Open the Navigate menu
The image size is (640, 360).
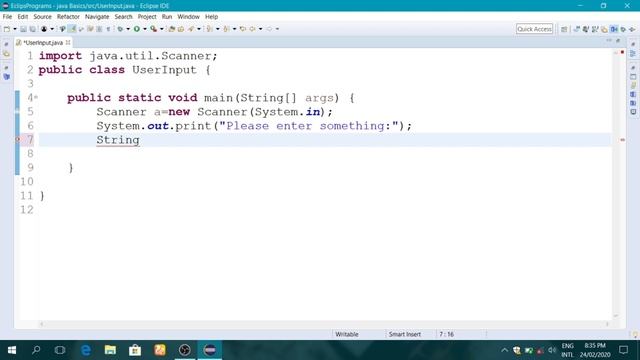click(x=97, y=17)
